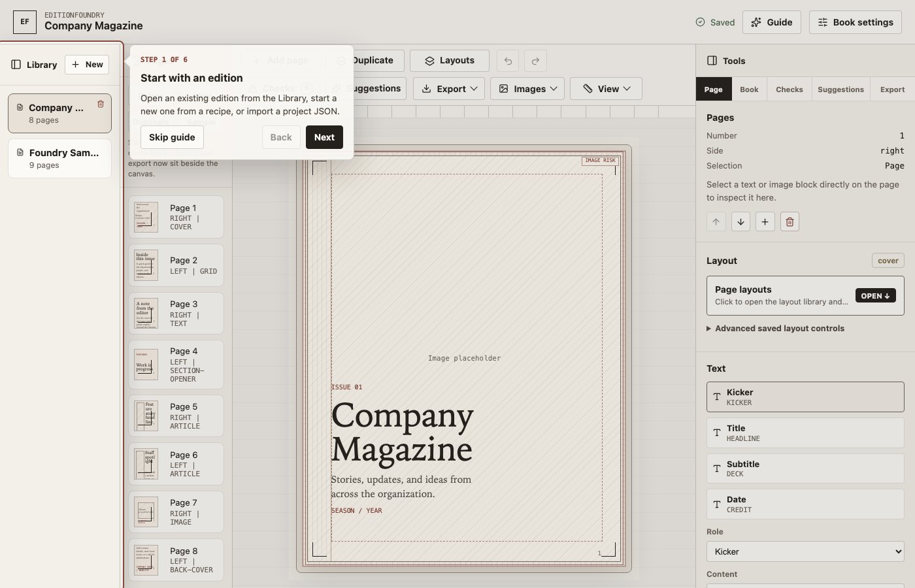
Task: Delete the Company edition using trash icon
Action: point(101,104)
